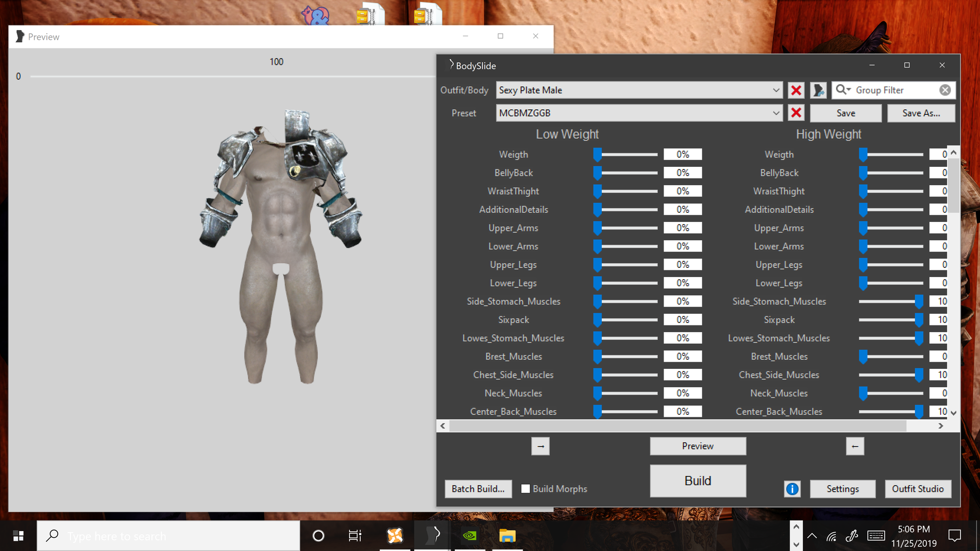Adjust High Weight Sixpack slider

891,320
